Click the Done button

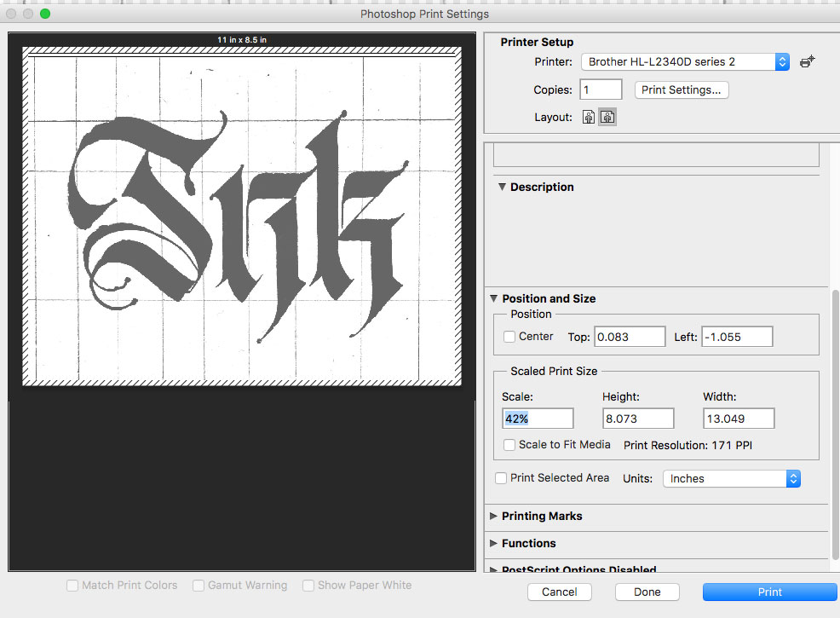647,592
